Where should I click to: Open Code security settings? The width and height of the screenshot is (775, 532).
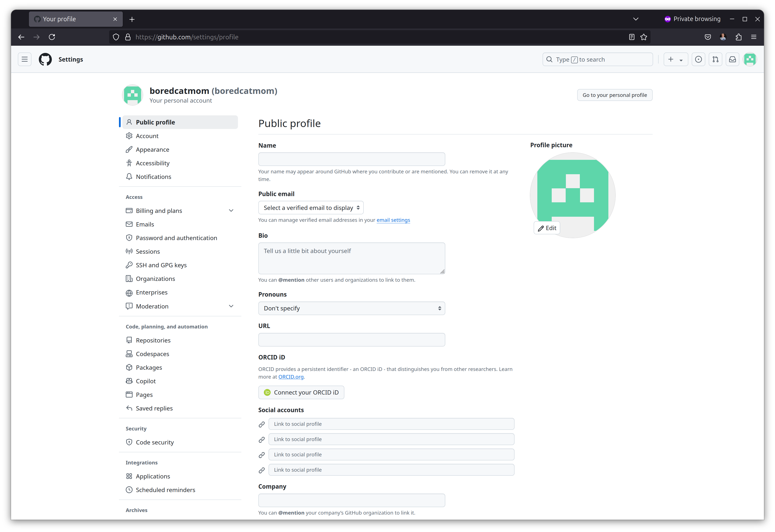pyautogui.click(x=180, y=442)
